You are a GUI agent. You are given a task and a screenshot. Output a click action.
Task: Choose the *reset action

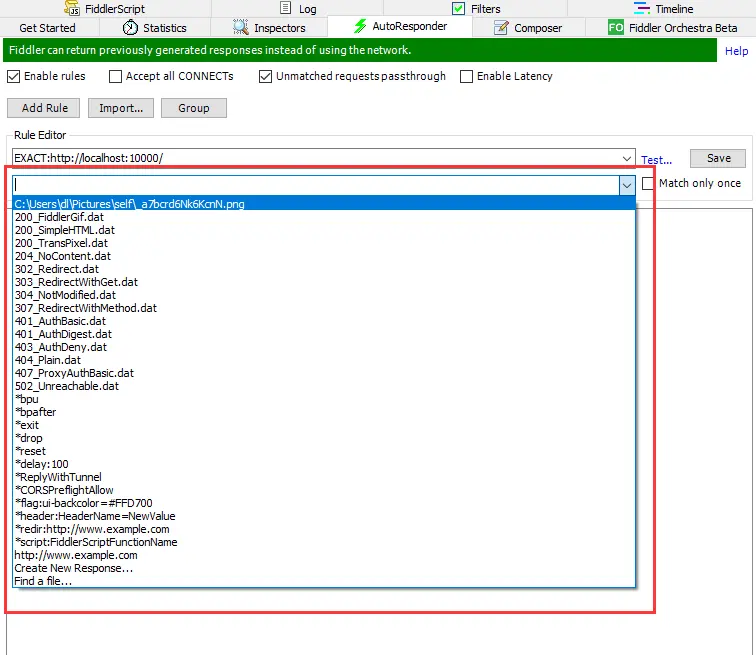pos(324,451)
